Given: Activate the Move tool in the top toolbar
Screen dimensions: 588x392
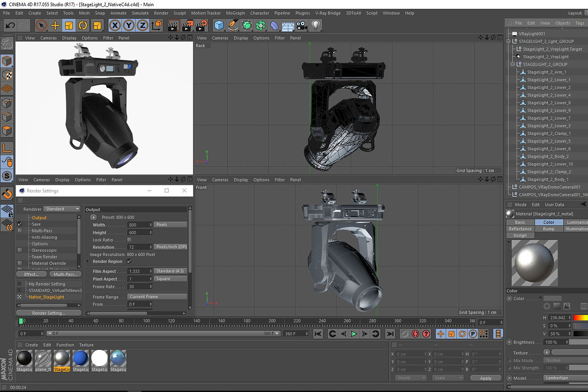Looking at the screenshot, I should coord(55,25).
